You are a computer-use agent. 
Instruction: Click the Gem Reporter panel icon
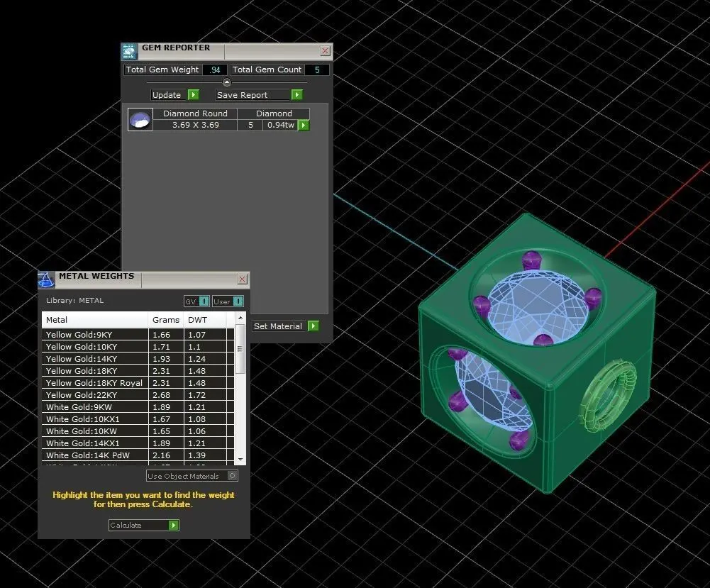click(x=130, y=51)
